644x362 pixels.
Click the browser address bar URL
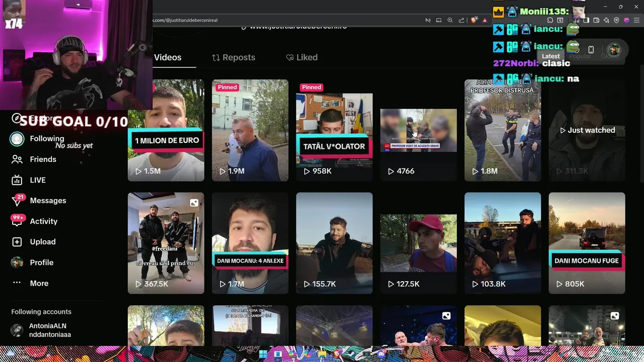[185, 20]
